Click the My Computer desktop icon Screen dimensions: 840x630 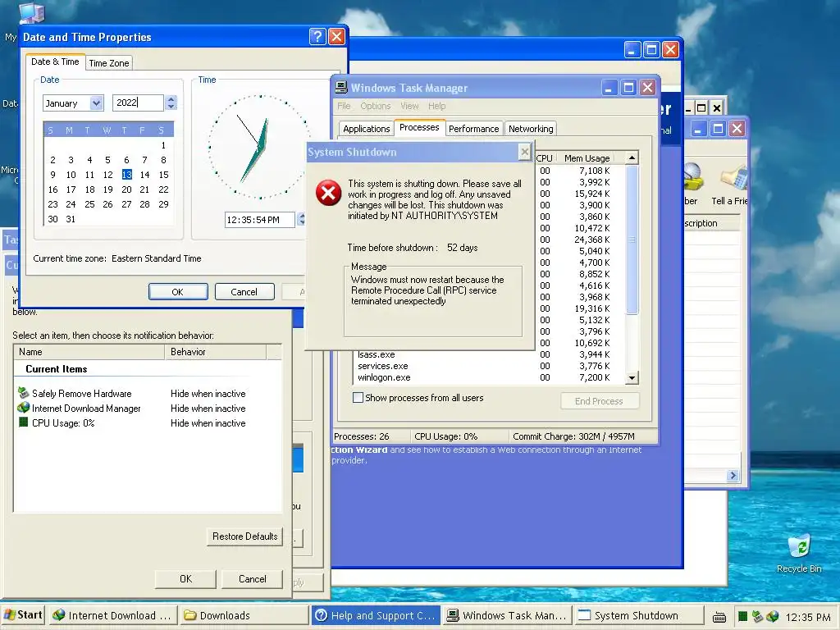click(31, 13)
